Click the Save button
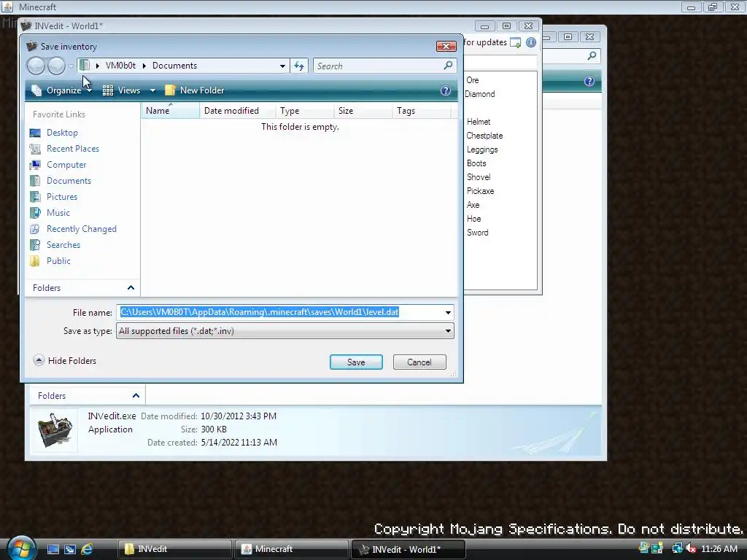The width and height of the screenshot is (747, 560). 356,362
